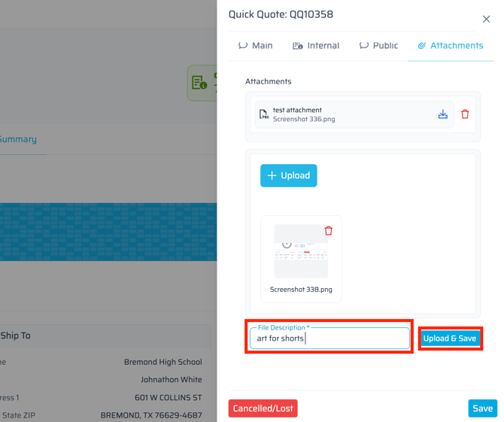Click the Upload button
The width and height of the screenshot is (504, 422).
(x=289, y=175)
